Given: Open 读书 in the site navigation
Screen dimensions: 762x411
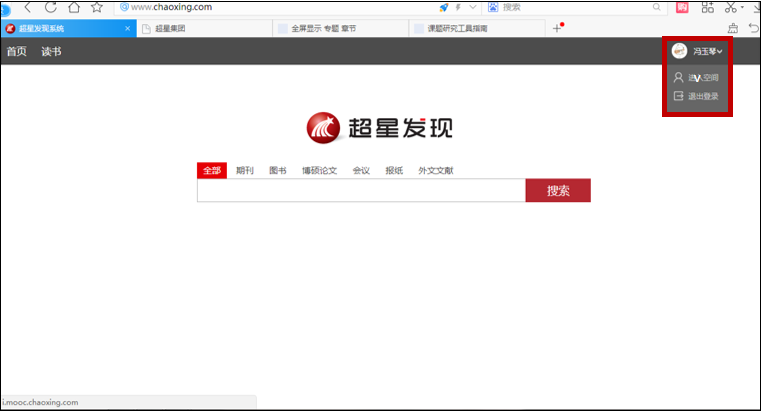Looking at the screenshot, I should coord(51,51).
